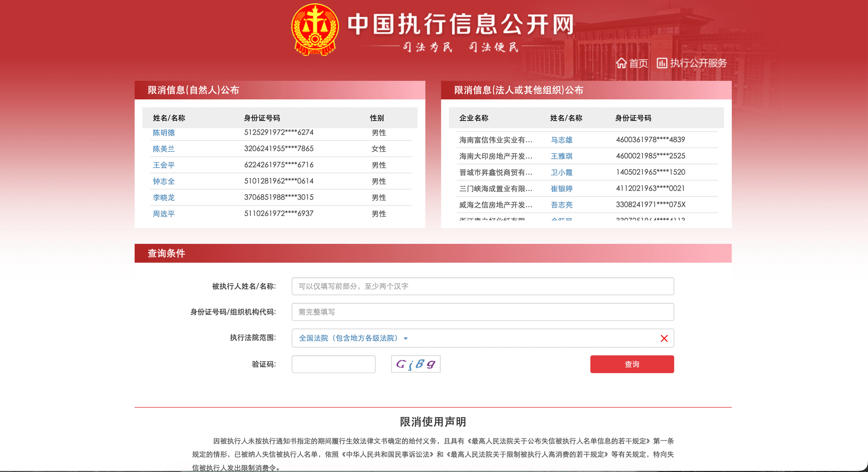Open the record for 陈明德

point(163,132)
